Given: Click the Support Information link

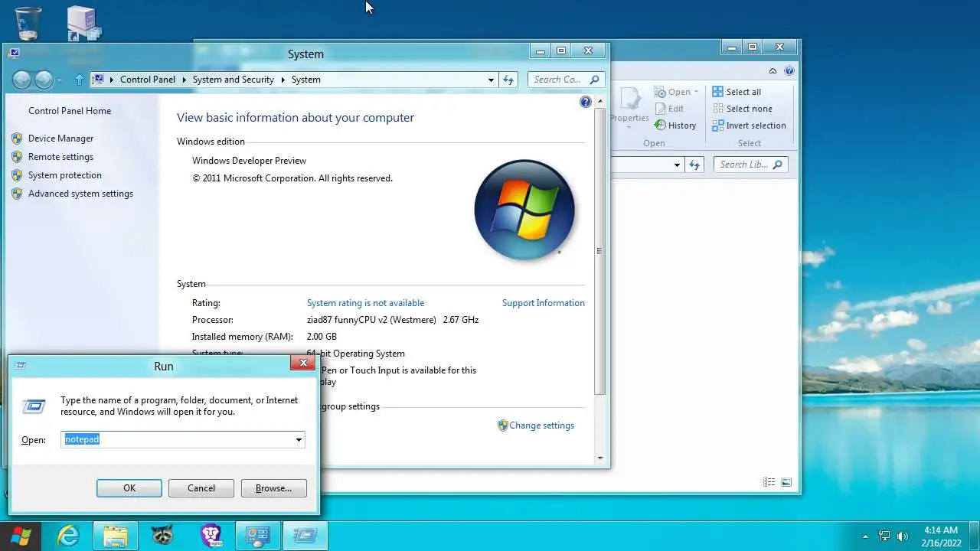Looking at the screenshot, I should pyautogui.click(x=544, y=303).
